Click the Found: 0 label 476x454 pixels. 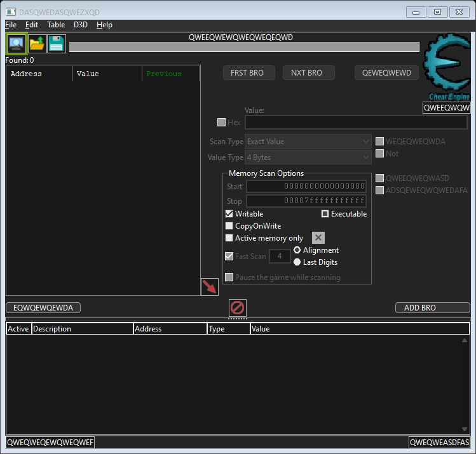click(x=20, y=60)
